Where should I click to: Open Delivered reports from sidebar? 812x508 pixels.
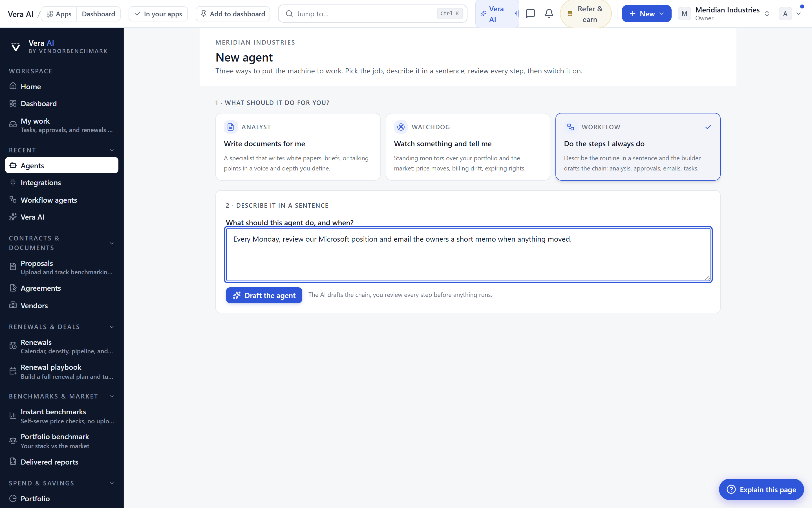62,462
